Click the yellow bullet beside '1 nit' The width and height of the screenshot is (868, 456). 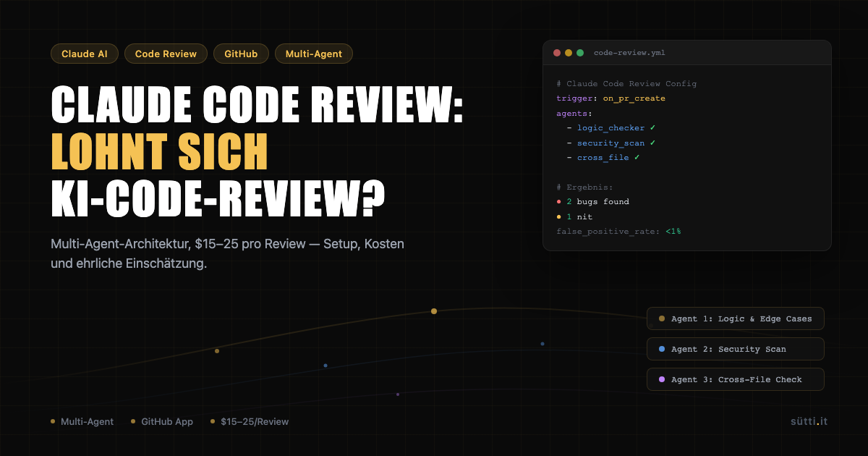tap(558, 216)
